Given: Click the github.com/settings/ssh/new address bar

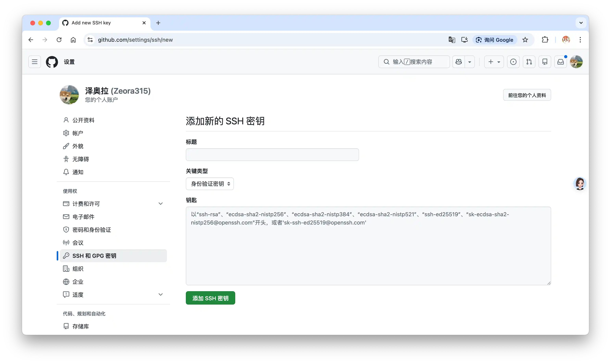Looking at the screenshot, I should (270, 40).
